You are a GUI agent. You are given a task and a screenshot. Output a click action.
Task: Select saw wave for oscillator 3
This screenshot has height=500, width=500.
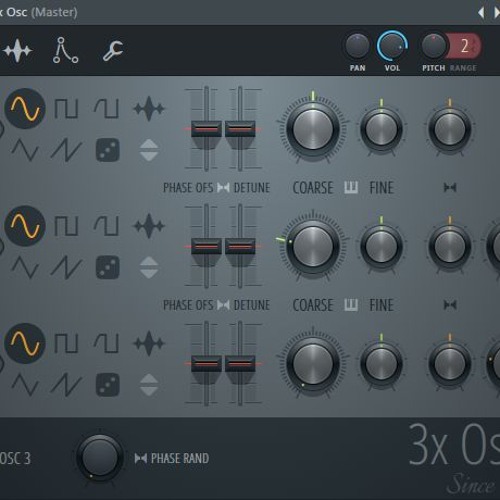tap(66, 385)
